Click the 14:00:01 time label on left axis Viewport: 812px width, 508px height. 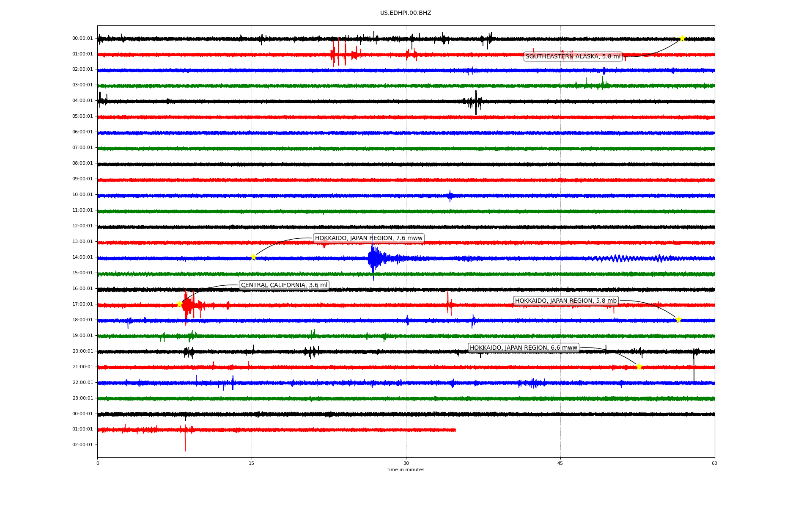[82, 257]
